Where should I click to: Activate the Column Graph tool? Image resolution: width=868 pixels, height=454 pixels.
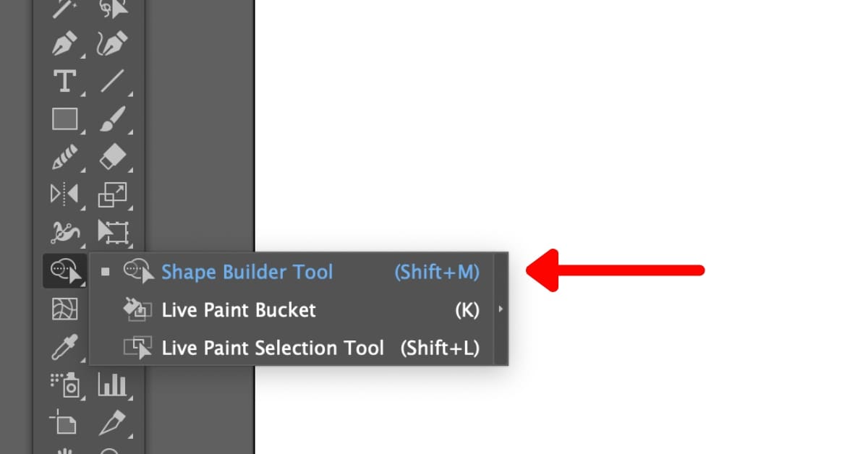pyautogui.click(x=112, y=385)
